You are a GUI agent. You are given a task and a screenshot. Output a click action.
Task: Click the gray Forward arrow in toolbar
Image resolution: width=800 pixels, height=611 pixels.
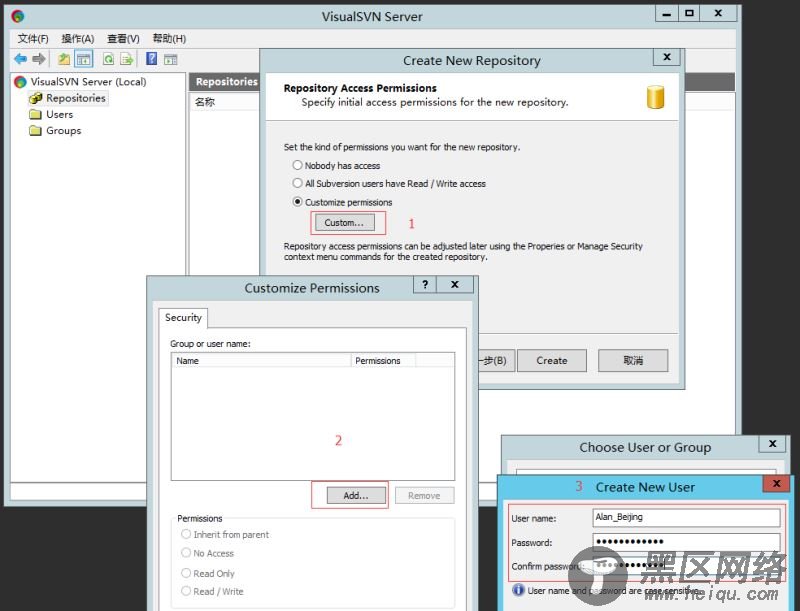pyautogui.click(x=39, y=59)
